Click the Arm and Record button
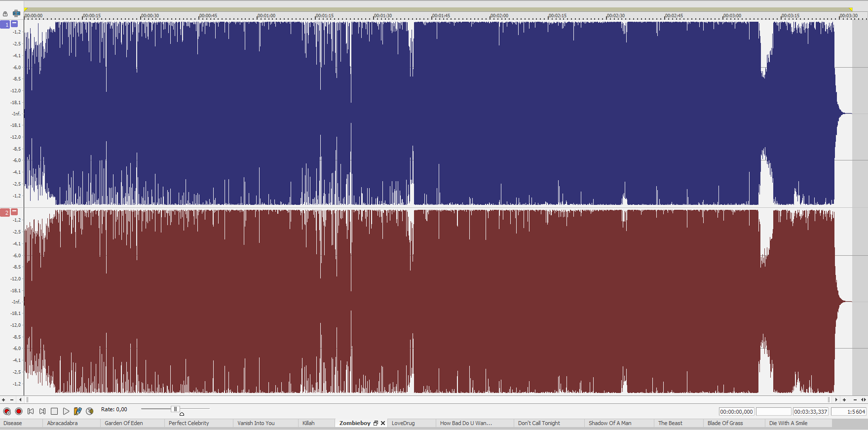The width and height of the screenshot is (868, 430). coord(7,411)
